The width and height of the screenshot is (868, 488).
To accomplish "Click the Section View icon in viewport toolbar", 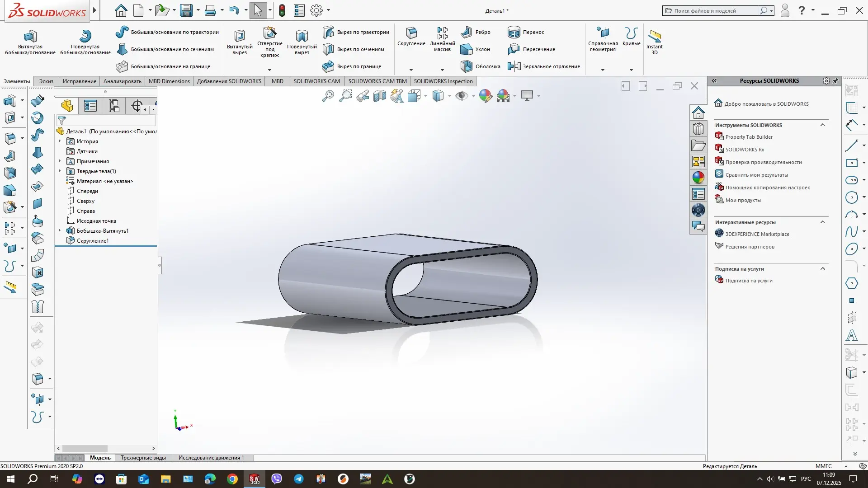I will tap(380, 96).
